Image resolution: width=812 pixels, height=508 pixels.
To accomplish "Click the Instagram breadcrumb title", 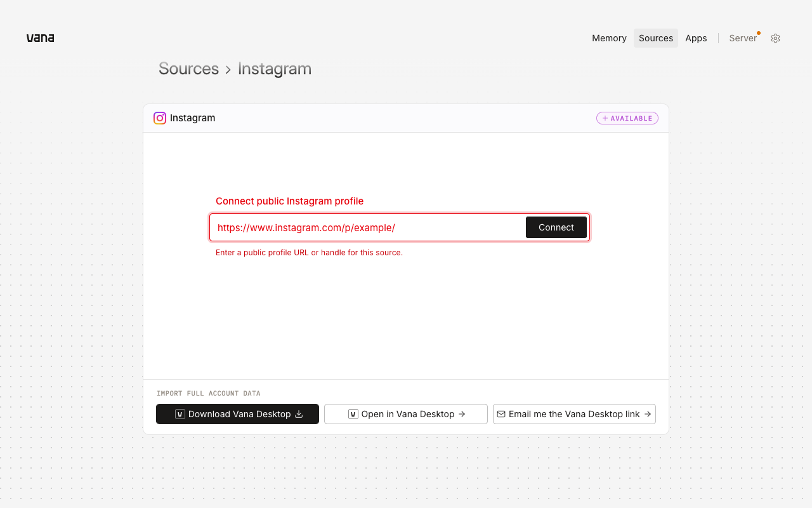I will 275,69.
